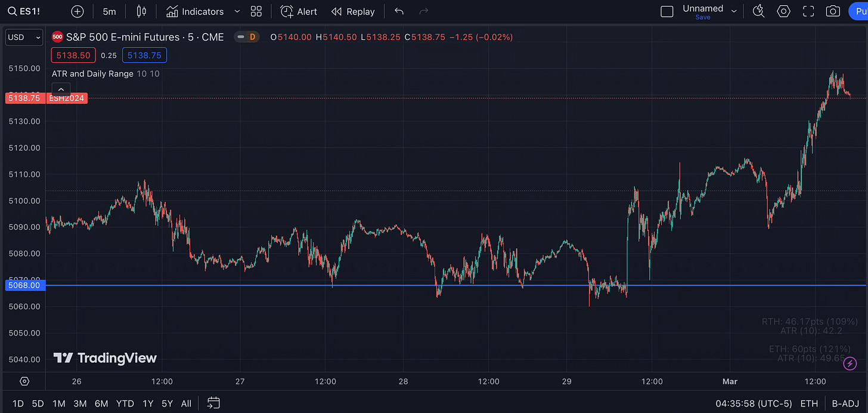Screen dimensions: 868x413
Task: Collapse the indicator legend with the up chevron
Action: click(61, 90)
